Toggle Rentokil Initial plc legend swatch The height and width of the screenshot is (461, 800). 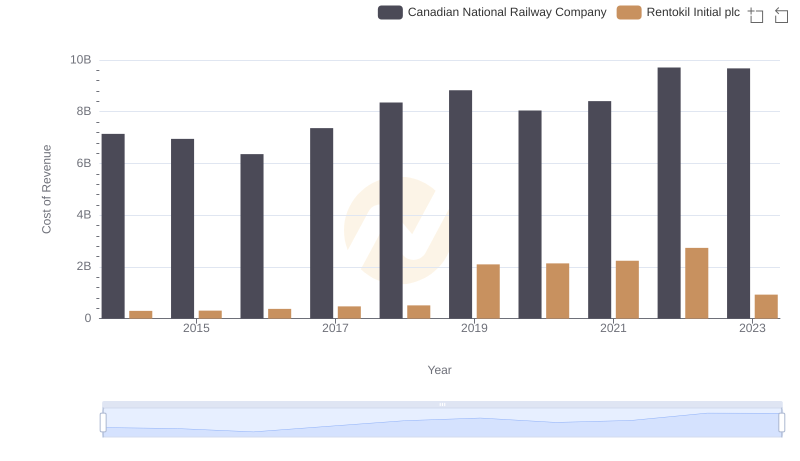click(x=629, y=12)
